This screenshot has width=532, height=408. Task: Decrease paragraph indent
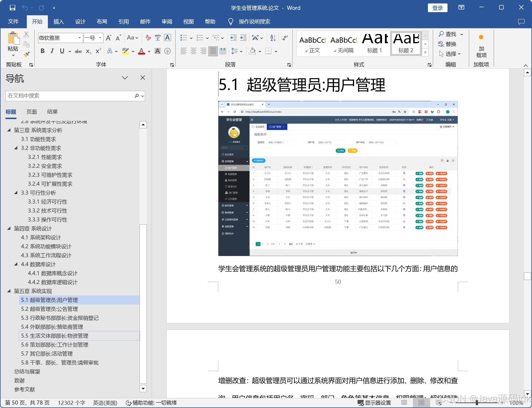[x=233, y=38]
